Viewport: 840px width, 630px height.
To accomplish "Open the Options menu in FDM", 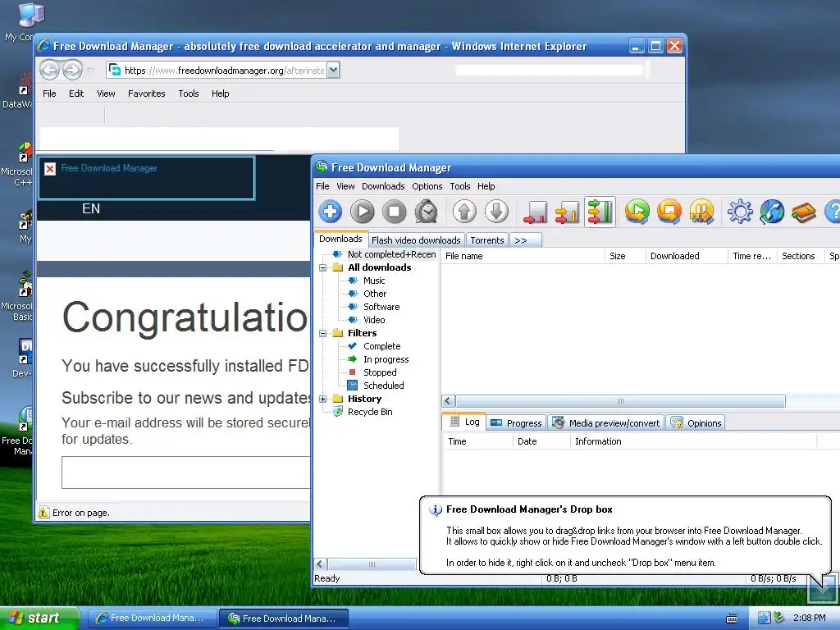I will [427, 186].
